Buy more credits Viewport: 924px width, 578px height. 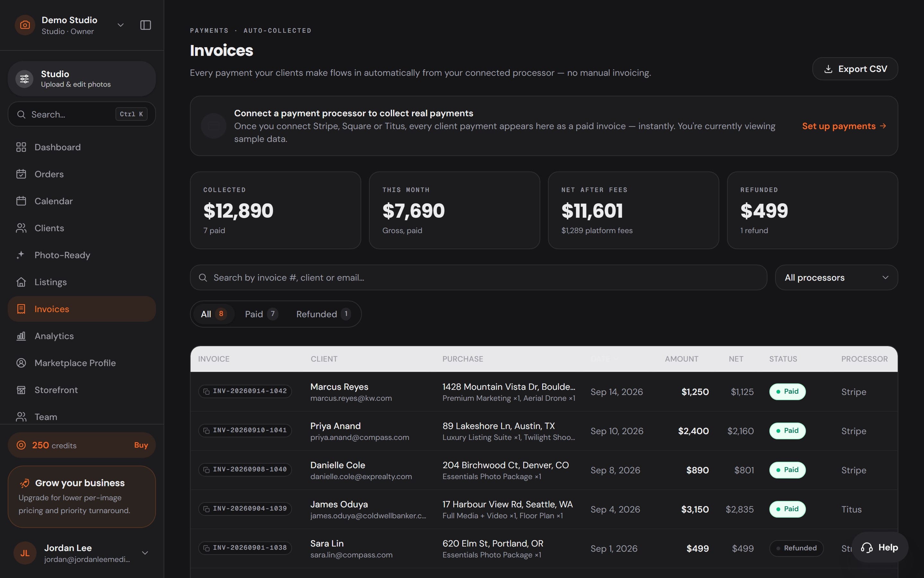(141, 445)
